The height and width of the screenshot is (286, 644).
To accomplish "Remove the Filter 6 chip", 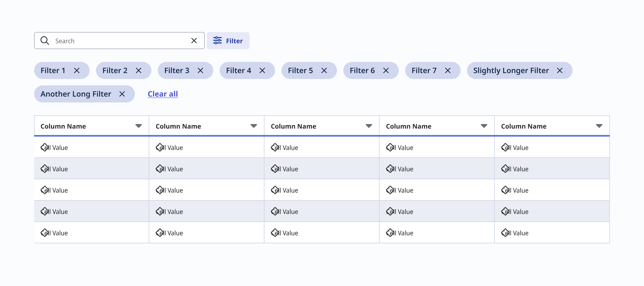I will [x=386, y=70].
